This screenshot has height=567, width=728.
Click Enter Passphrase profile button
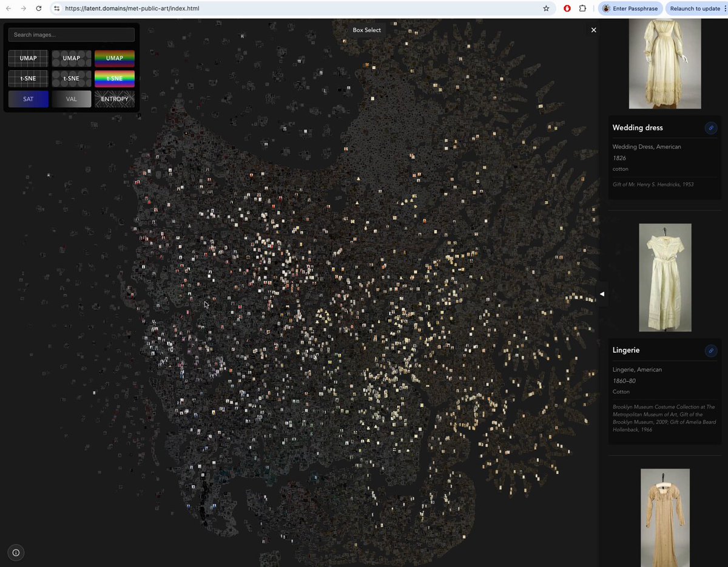point(630,8)
